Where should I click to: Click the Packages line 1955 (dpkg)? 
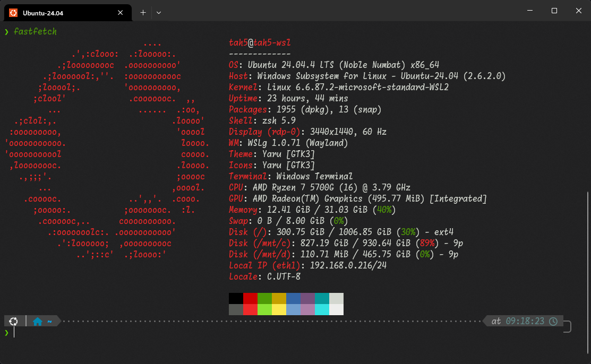[x=305, y=110]
